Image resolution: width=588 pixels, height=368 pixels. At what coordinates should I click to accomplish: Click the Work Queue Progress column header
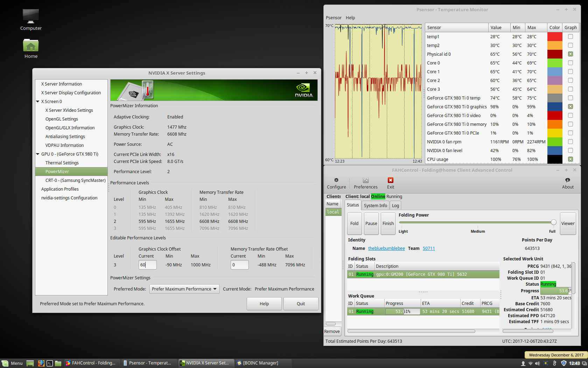[402, 304]
